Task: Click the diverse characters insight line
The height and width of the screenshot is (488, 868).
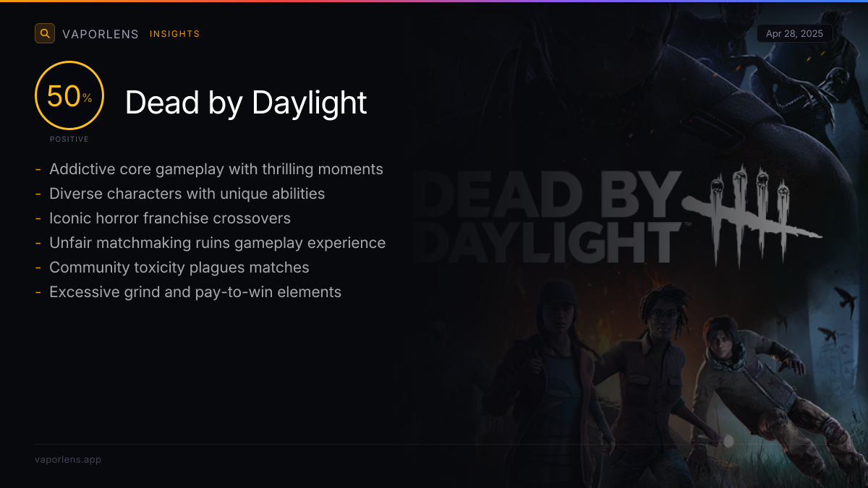Action: point(187,194)
